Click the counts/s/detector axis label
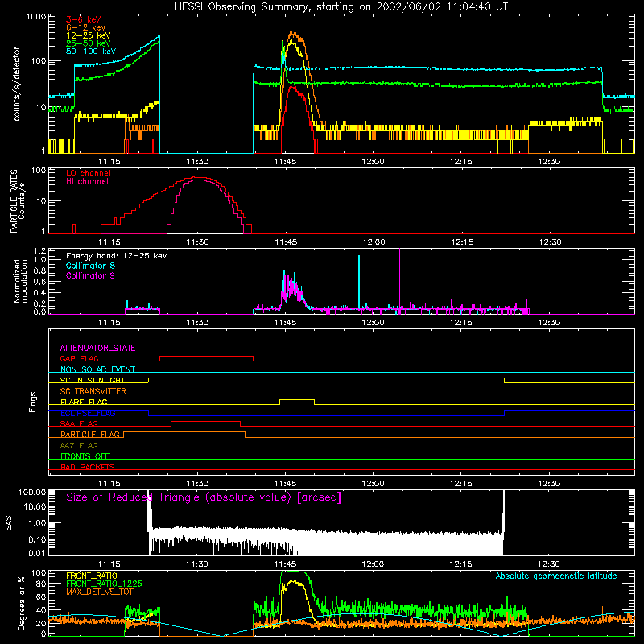The image size is (644, 644). click(17, 84)
